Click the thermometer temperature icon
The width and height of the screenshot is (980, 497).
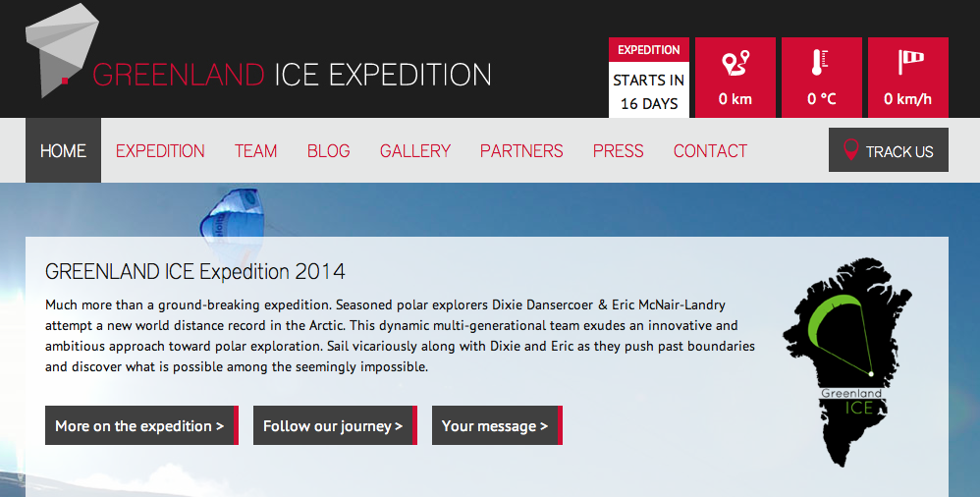[821, 63]
